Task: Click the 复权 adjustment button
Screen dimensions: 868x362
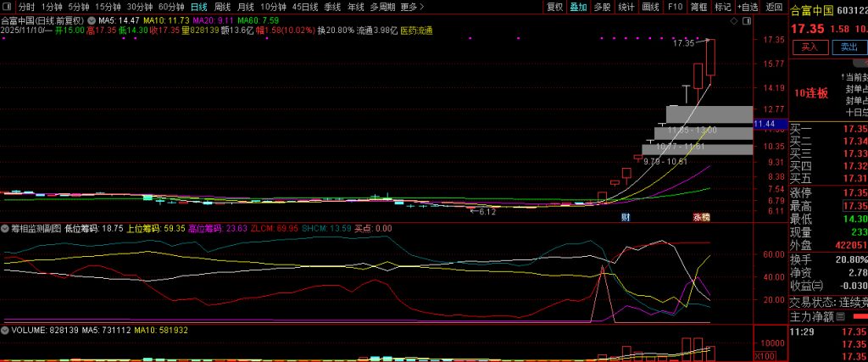Action: coord(554,7)
